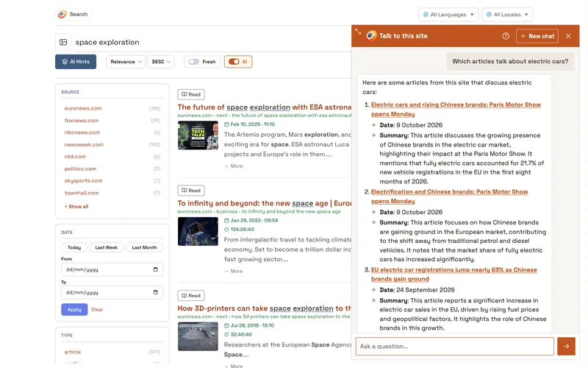Filter by euronews.com source
The width and height of the screenshot is (588, 368).
click(83, 108)
